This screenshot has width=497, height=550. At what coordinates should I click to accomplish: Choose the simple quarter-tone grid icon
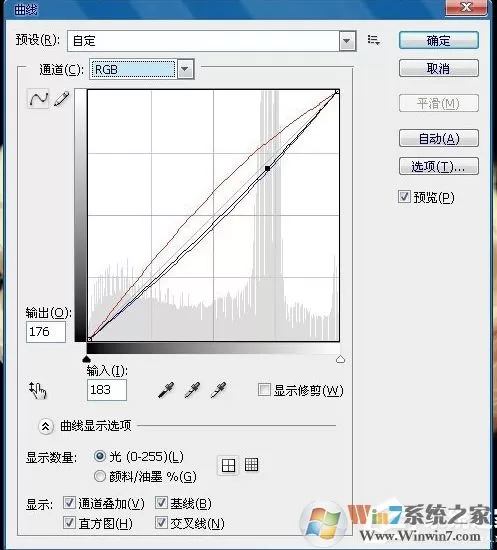[228, 465]
